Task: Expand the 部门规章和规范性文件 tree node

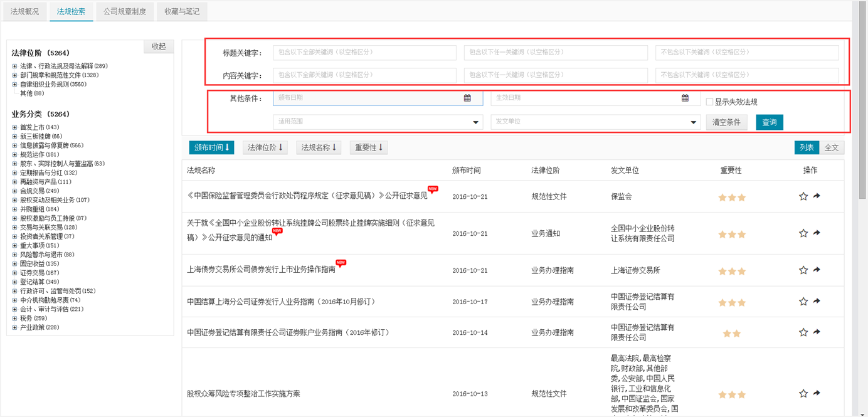Action: click(14, 75)
